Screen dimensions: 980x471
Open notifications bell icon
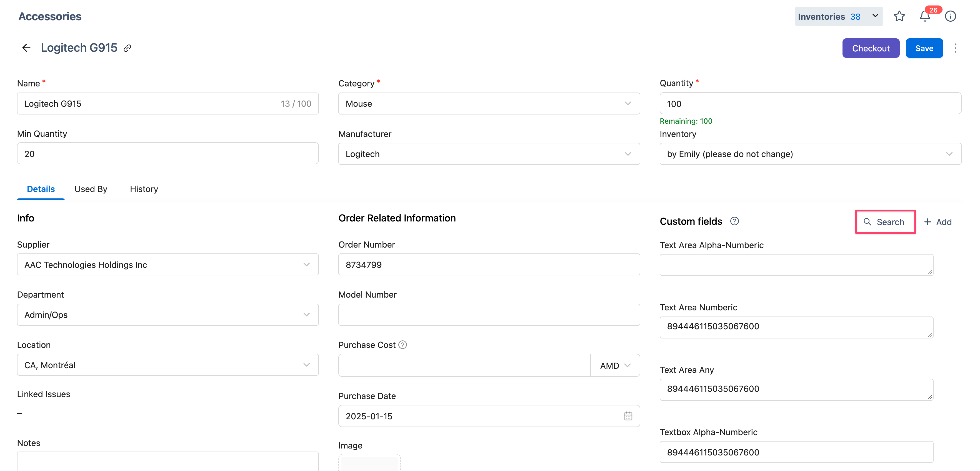925,16
